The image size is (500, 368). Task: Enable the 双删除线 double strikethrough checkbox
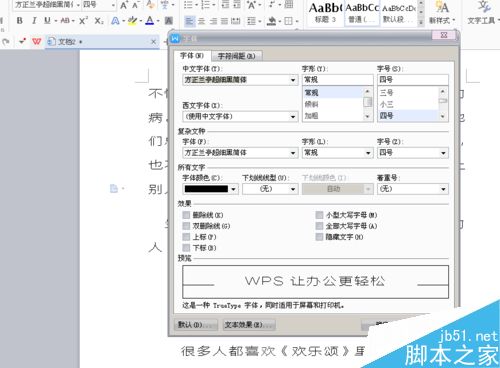[x=186, y=226]
